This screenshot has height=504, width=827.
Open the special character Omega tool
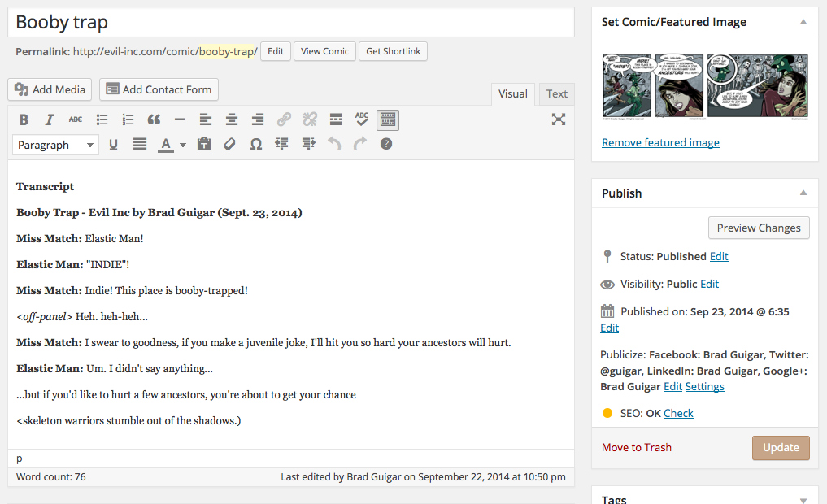click(256, 144)
